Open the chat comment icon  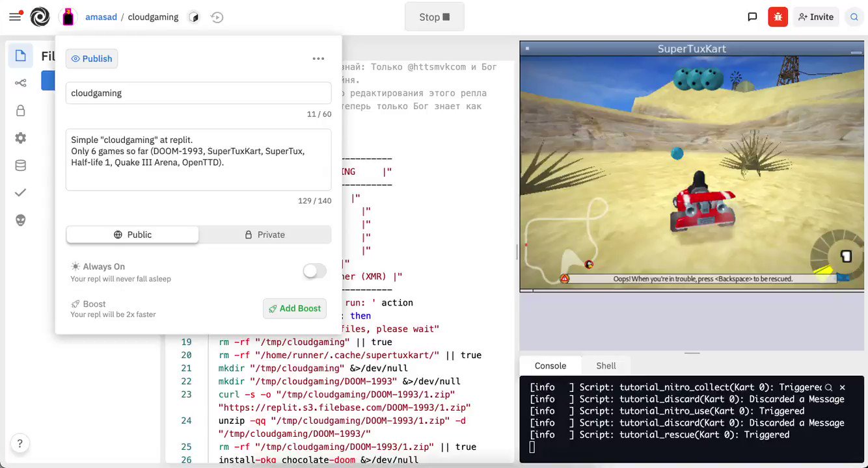pyautogui.click(x=752, y=17)
